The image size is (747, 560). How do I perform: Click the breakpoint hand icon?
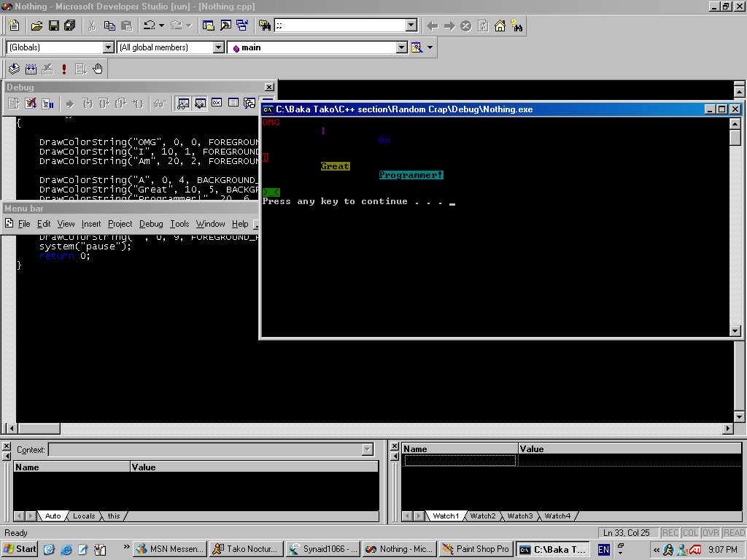click(x=97, y=69)
